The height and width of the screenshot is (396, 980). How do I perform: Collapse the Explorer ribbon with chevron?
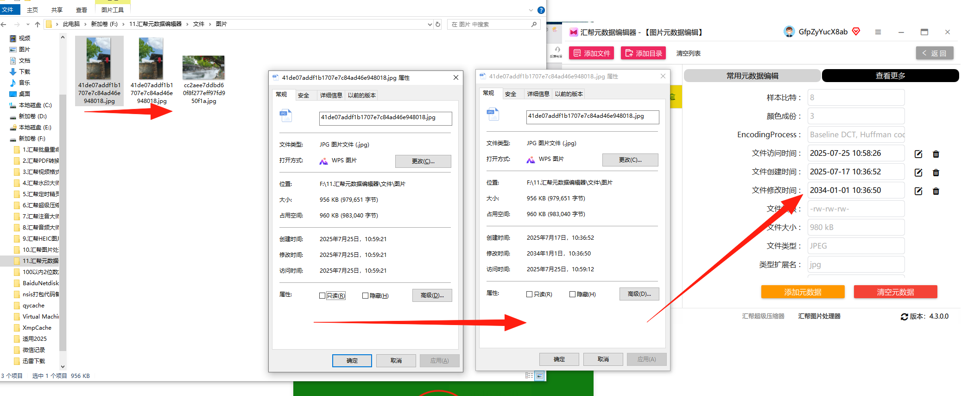pyautogui.click(x=531, y=10)
